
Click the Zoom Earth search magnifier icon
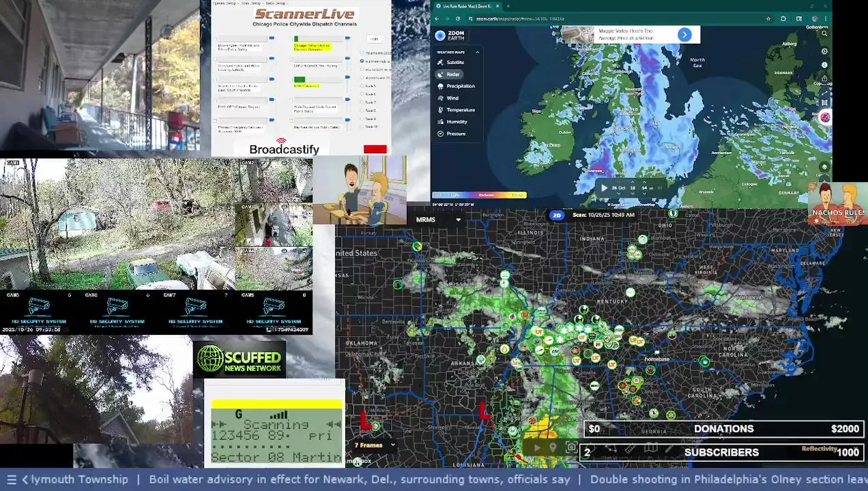pyautogui.click(x=824, y=33)
